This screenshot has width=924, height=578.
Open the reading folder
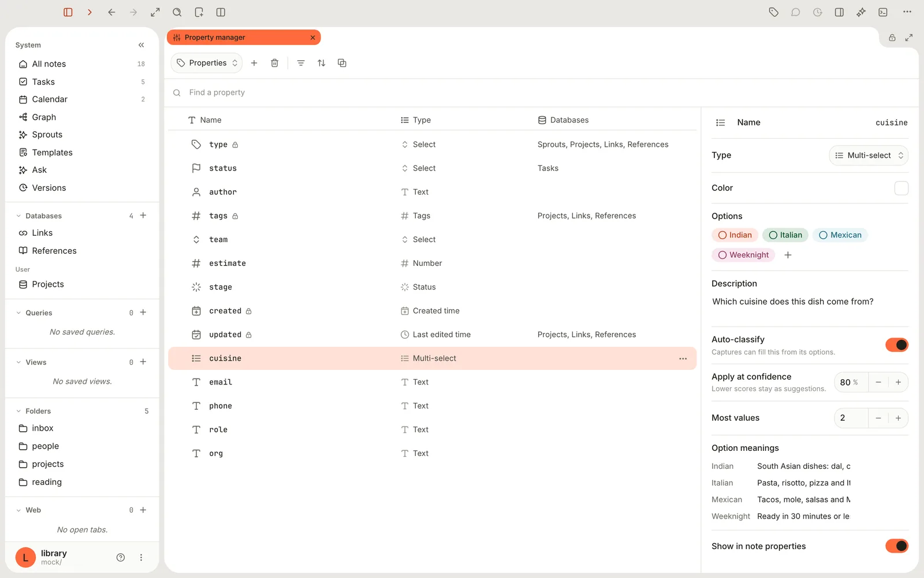click(82, 482)
